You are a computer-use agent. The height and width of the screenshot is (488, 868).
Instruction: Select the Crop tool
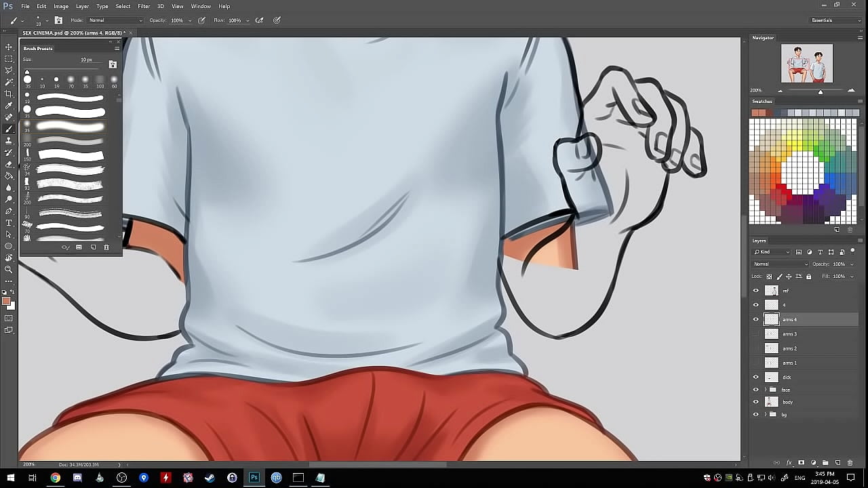(9, 94)
